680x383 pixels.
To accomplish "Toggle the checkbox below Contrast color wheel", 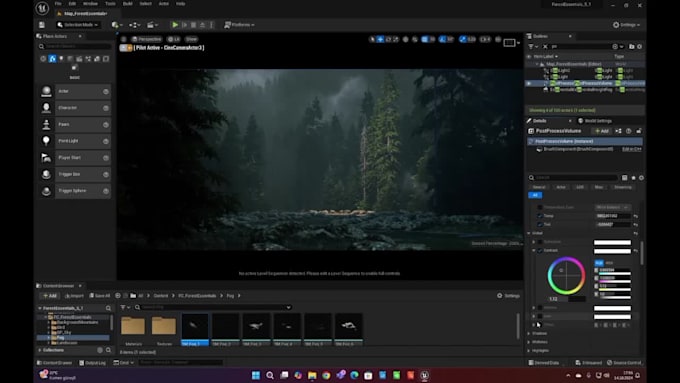I will coord(540,308).
